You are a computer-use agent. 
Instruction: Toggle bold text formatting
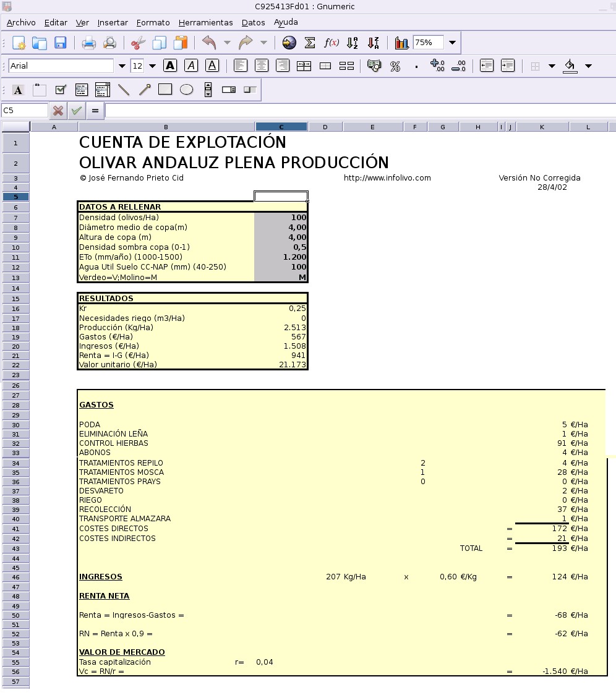click(170, 66)
